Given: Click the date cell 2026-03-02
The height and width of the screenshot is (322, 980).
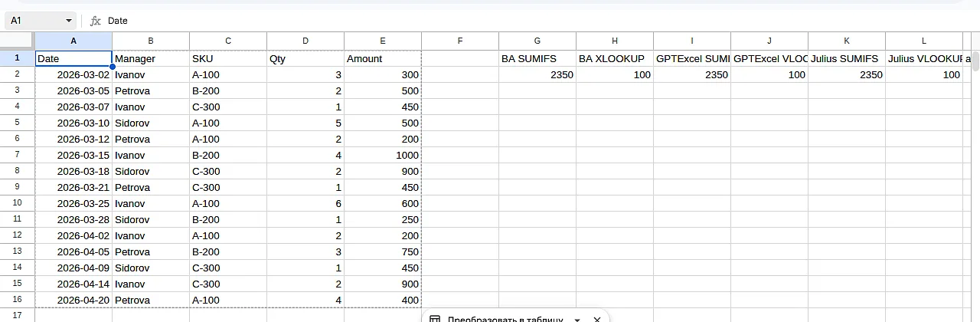Looking at the screenshot, I should (x=73, y=74).
